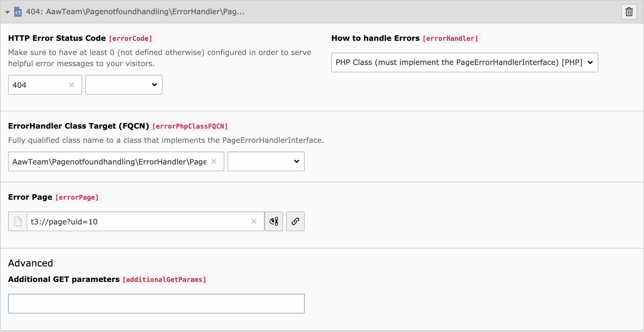The image size is (644, 332).
Task: Delete the 404 error handler entry
Action: [x=629, y=12]
